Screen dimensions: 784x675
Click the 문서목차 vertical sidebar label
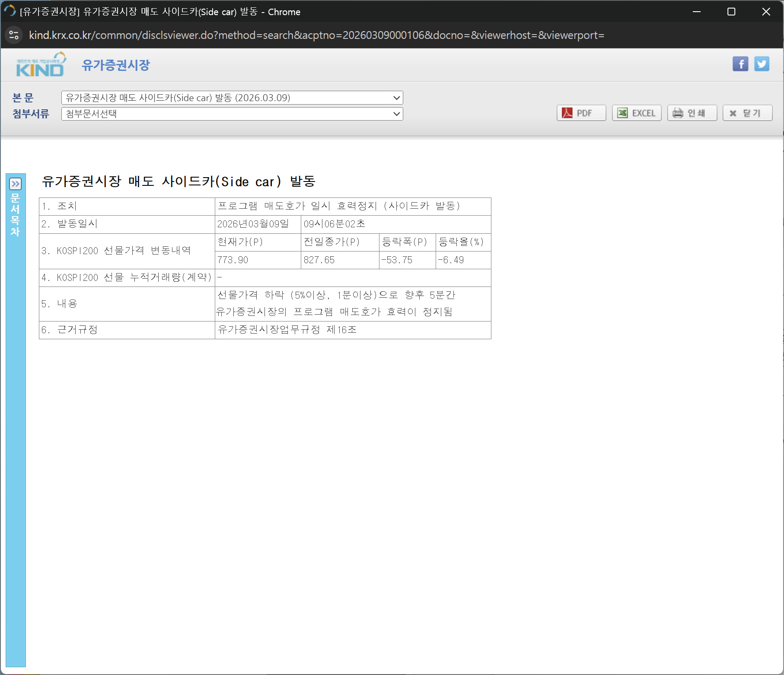(x=16, y=215)
